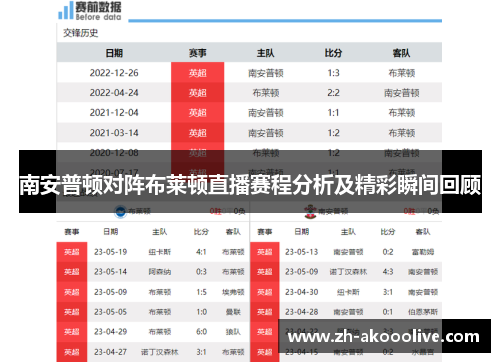
Task: Click the 23-05-05 date cell
Action: (111, 312)
